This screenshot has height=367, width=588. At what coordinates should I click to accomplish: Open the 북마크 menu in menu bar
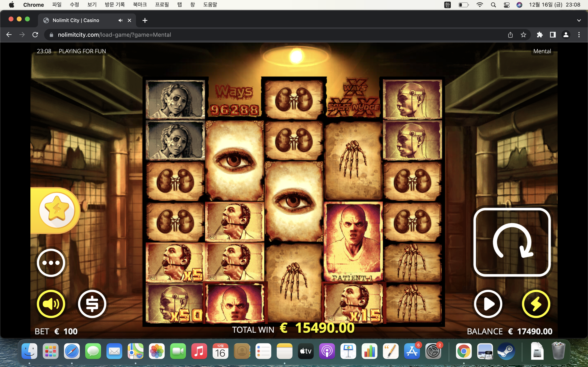tap(140, 5)
